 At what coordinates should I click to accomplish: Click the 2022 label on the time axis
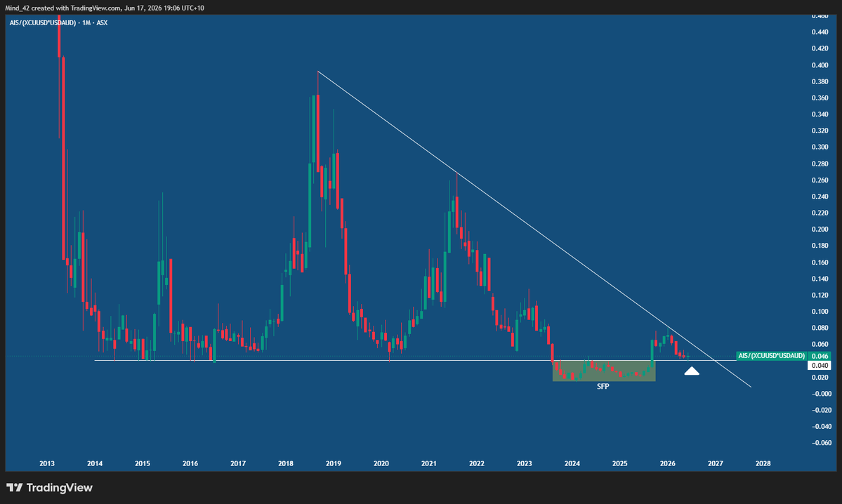click(x=477, y=464)
